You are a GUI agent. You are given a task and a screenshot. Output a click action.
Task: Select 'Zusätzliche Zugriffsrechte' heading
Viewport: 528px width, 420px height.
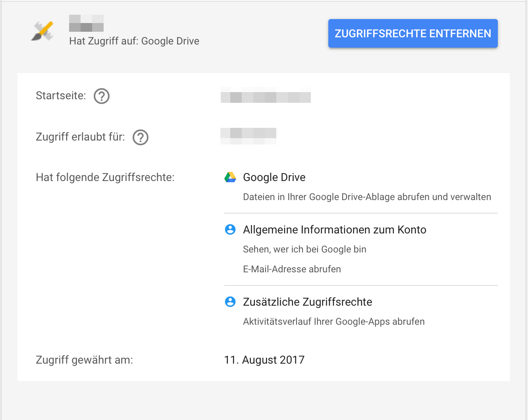[x=308, y=302]
